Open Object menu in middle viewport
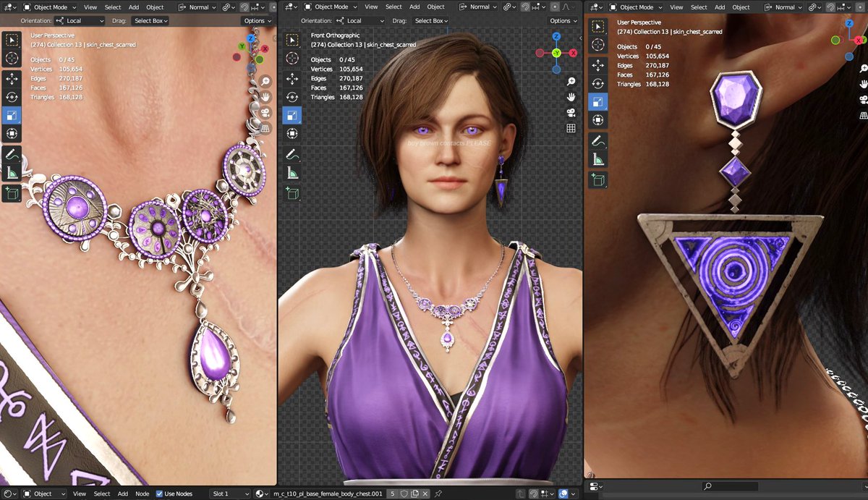Image resolution: width=868 pixels, height=500 pixels. tap(435, 7)
